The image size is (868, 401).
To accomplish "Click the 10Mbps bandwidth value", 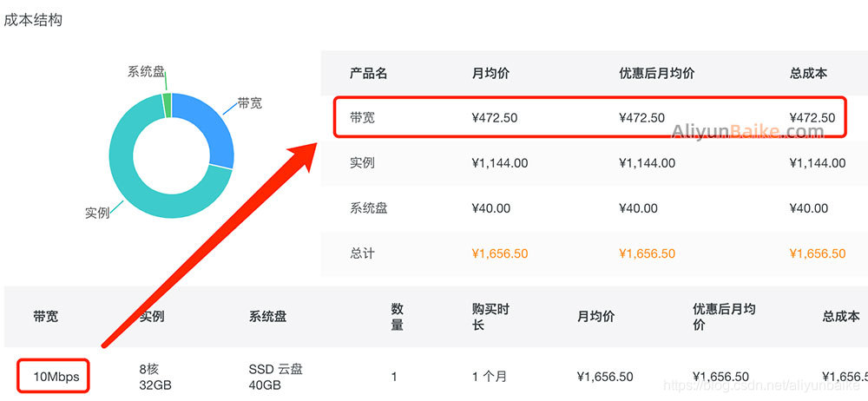I will pos(56,377).
